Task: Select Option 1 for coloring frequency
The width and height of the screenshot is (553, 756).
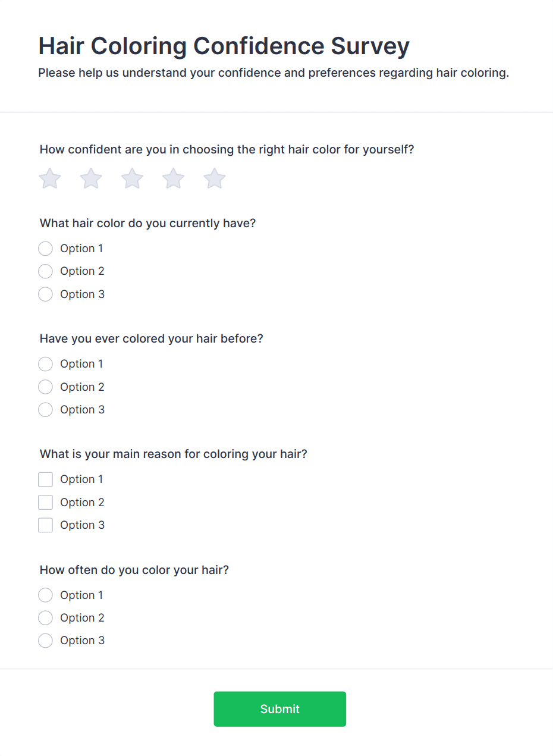Action: point(45,595)
